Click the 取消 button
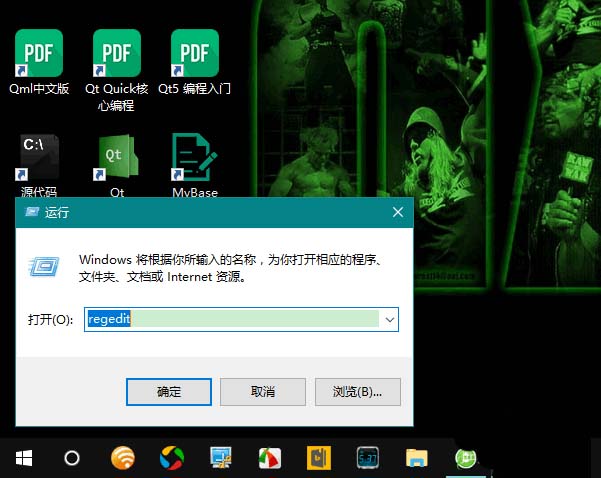The width and height of the screenshot is (601, 478). point(263,392)
